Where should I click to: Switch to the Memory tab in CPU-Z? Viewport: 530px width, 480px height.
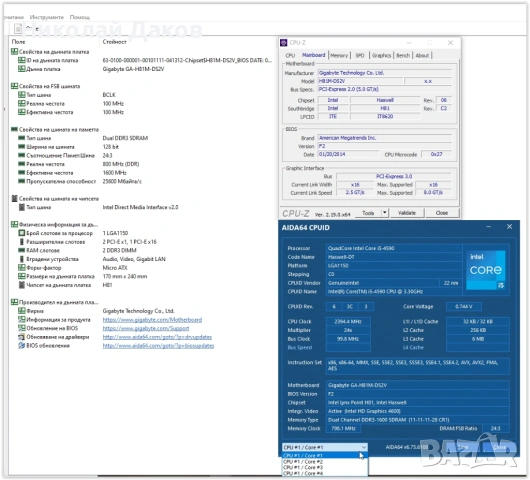(339, 55)
